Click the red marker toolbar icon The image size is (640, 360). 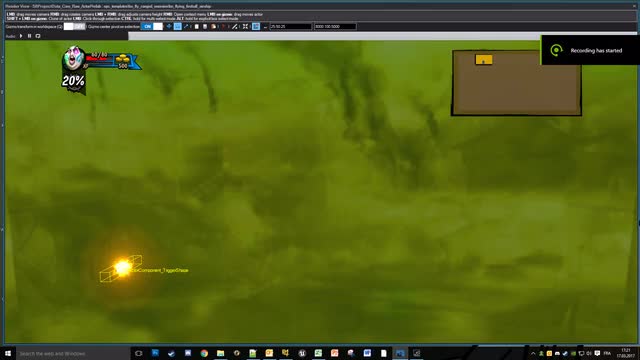pyautogui.click(x=223, y=27)
